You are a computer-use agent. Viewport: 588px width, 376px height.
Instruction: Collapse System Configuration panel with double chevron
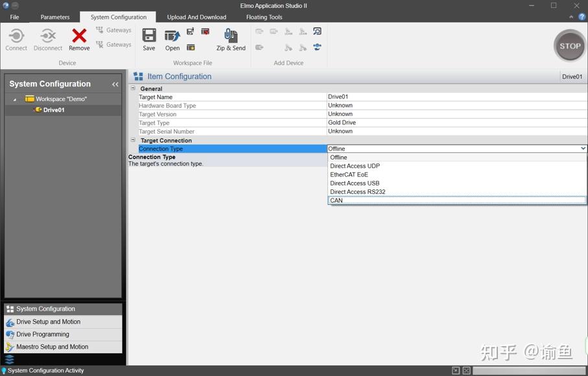tap(115, 84)
